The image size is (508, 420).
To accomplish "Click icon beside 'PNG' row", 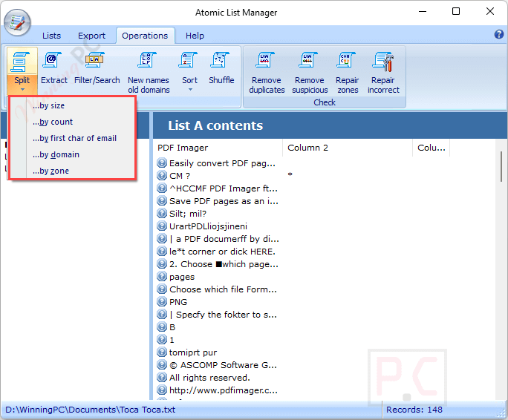I will click(162, 302).
